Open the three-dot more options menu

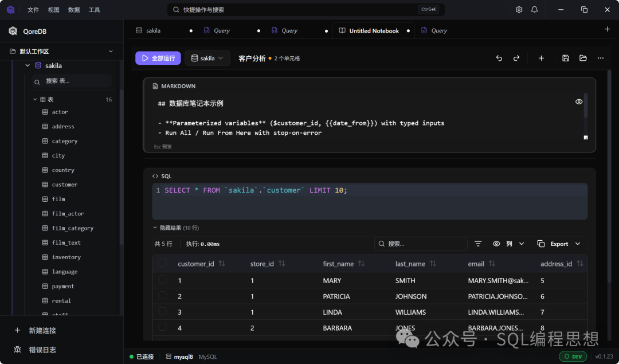600,58
